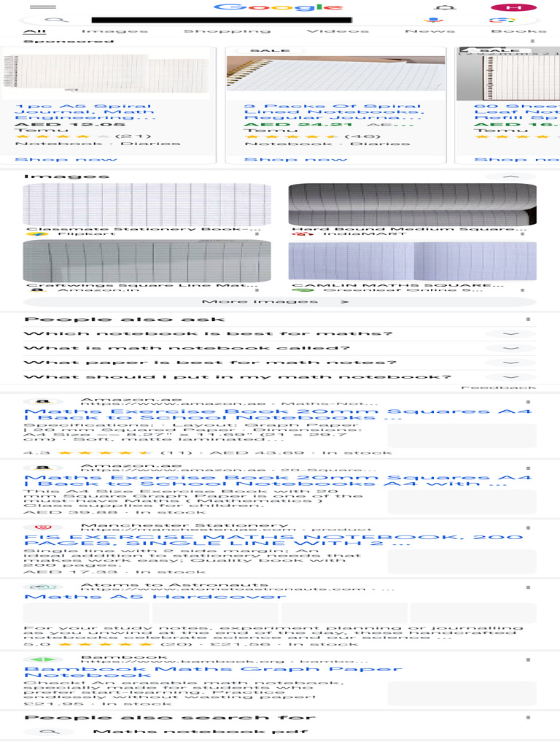Open the 60 Sheets Loose Leaf product image
The image size is (560, 747).
point(508,74)
